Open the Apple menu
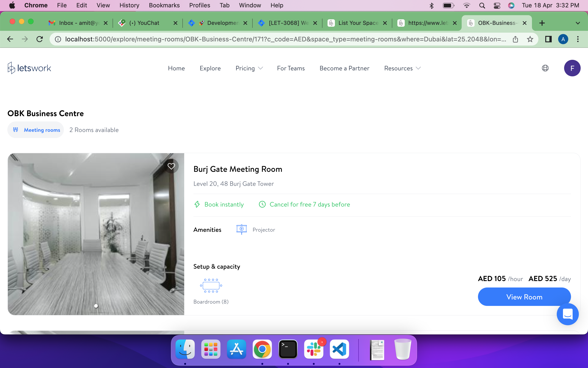The height and width of the screenshot is (368, 588). point(12,5)
